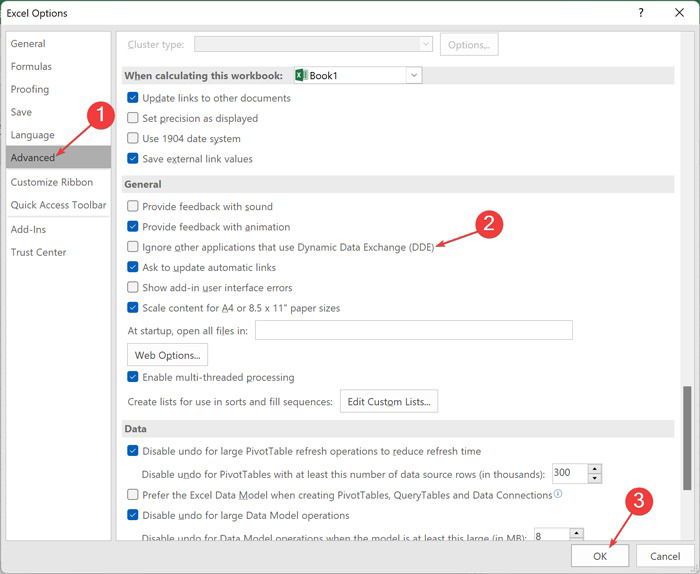Toggle Disable undo for large PivotTable refresh

click(133, 451)
